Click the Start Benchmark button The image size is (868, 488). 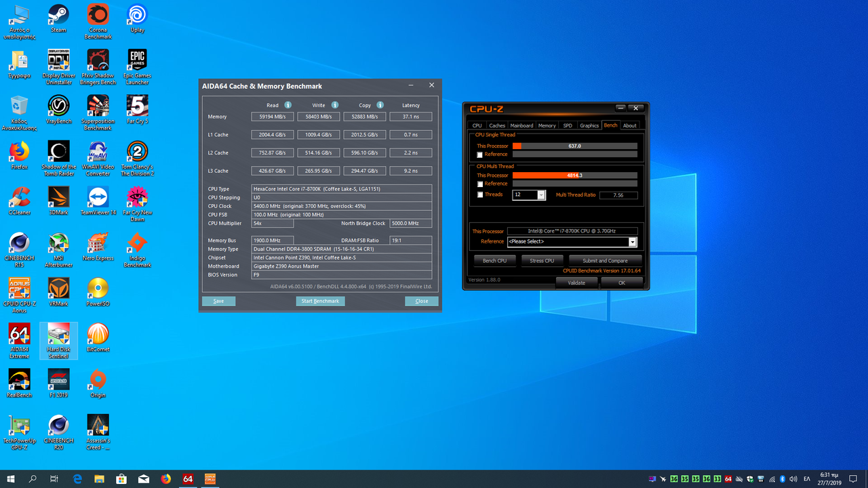(320, 301)
